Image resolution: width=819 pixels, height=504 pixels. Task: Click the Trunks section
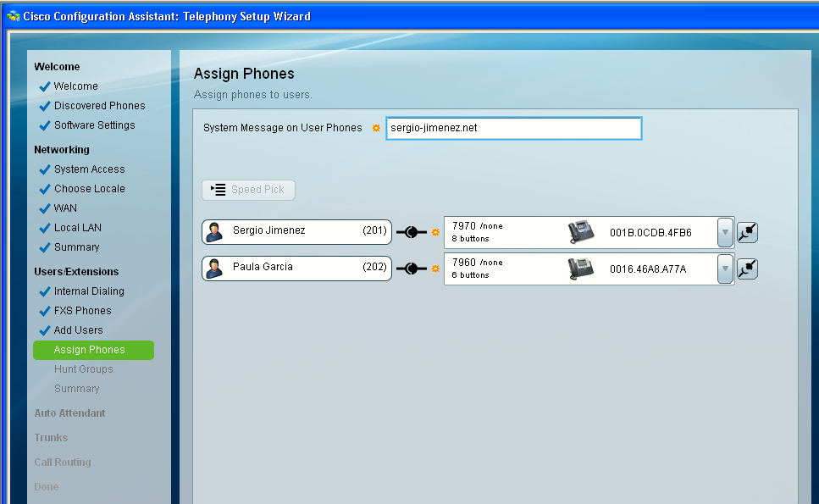point(51,438)
